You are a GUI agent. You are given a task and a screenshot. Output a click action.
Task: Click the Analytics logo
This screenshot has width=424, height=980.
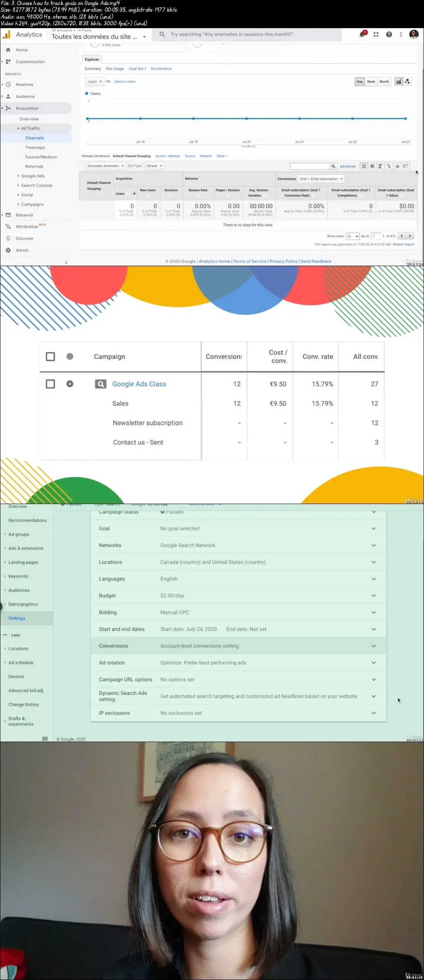coord(6,35)
